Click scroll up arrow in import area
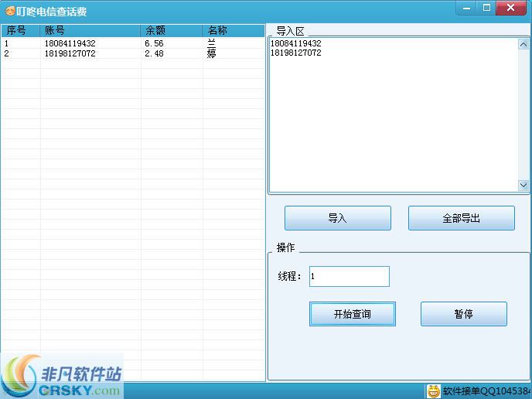The image size is (532, 399). coord(523,44)
